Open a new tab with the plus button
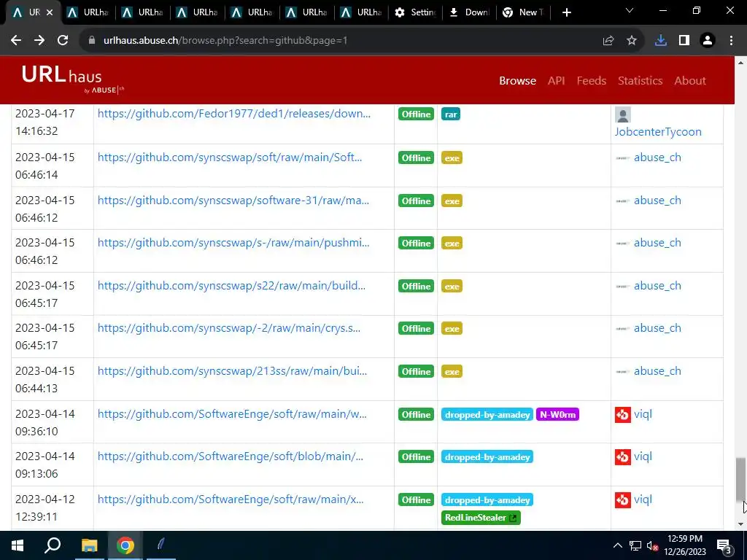Image resolution: width=747 pixels, height=560 pixels. point(566,12)
